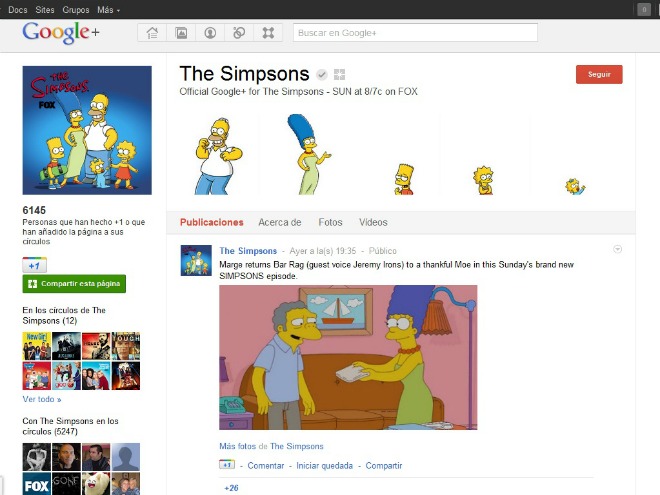Toggle the +1 button under follower count
The height and width of the screenshot is (495, 660).
point(35,265)
